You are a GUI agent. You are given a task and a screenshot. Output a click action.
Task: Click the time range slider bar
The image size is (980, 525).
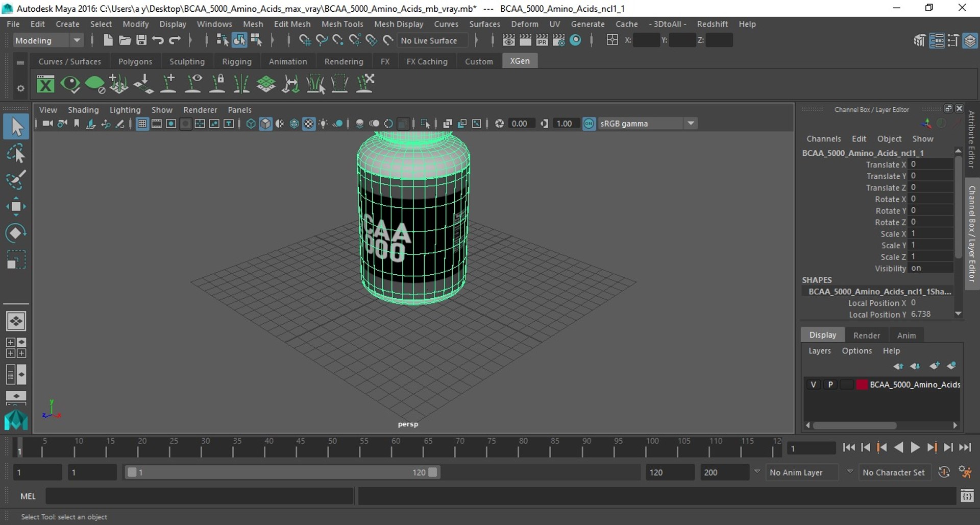282,472
